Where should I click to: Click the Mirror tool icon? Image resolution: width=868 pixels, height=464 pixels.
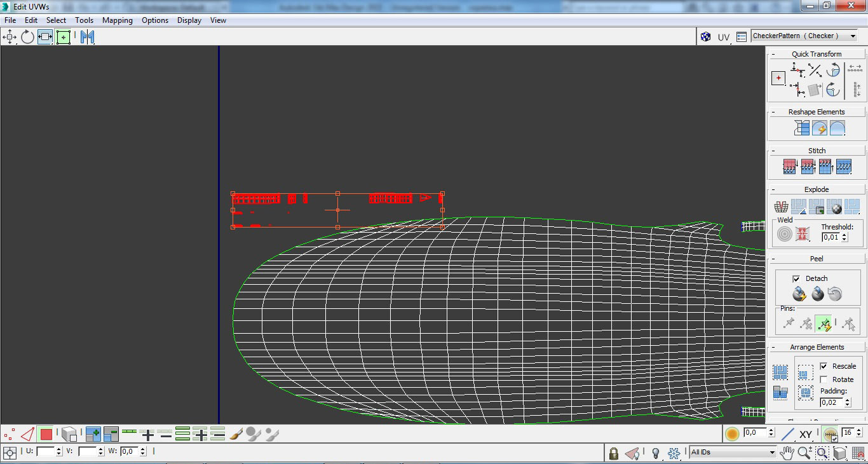(x=87, y=37)
